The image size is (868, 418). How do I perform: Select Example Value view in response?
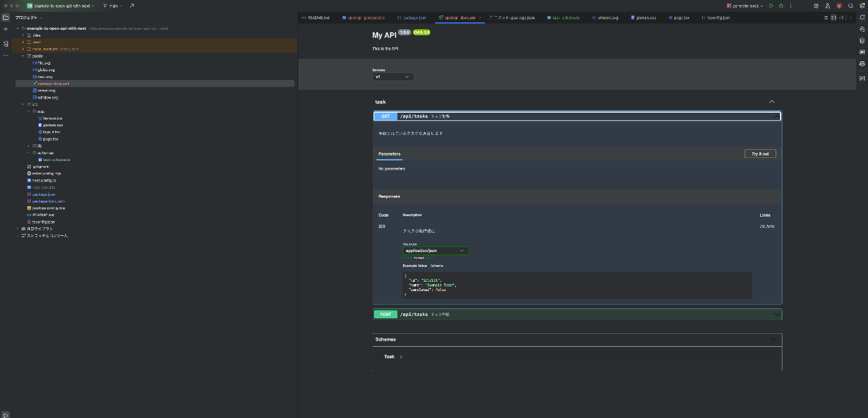(x=414, y=266)
